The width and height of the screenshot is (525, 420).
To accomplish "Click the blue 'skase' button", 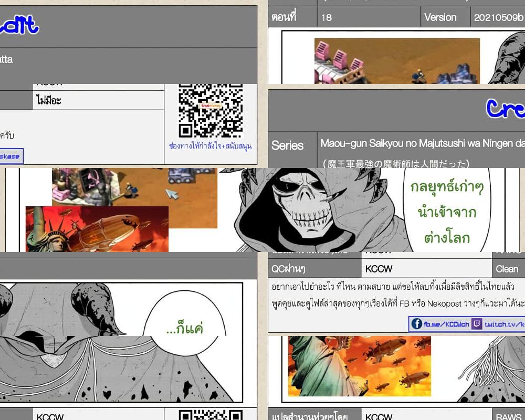I will [x=12, y=156].
